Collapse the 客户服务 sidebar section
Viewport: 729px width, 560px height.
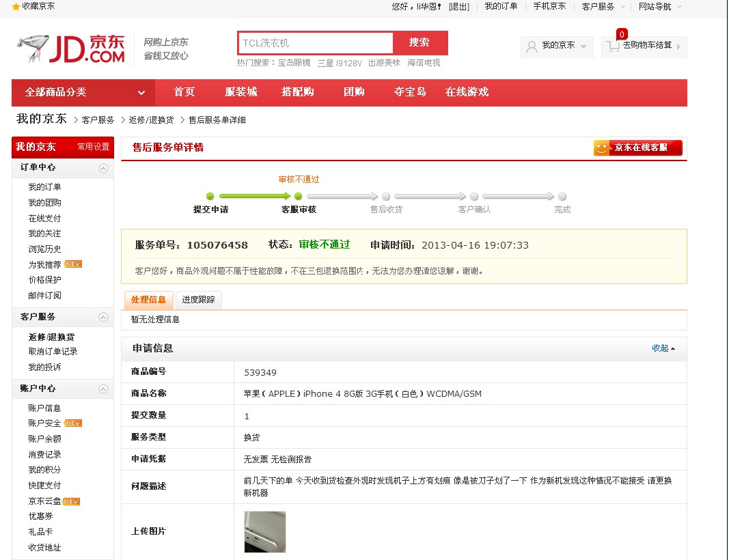103,317
